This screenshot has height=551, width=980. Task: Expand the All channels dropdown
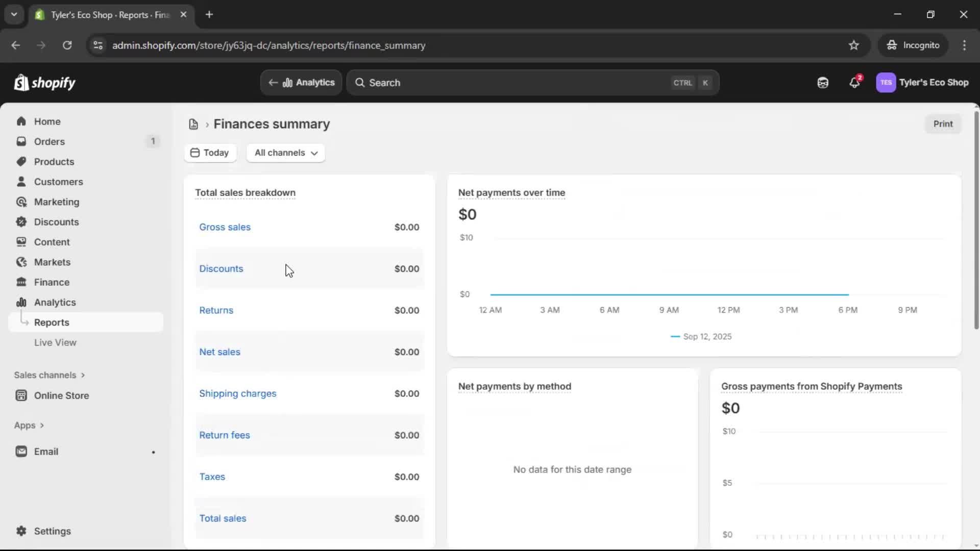285,153
